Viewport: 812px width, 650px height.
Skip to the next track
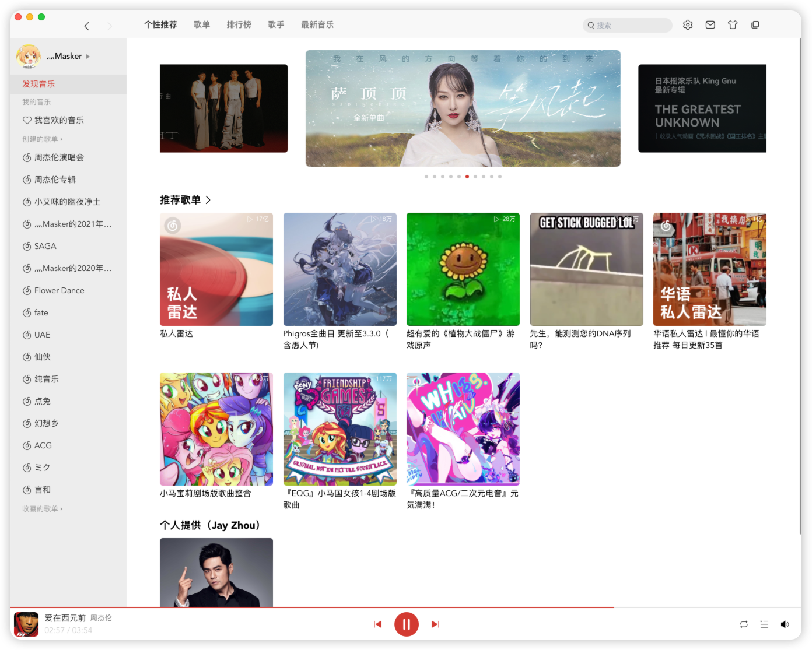tap(435, 624)
